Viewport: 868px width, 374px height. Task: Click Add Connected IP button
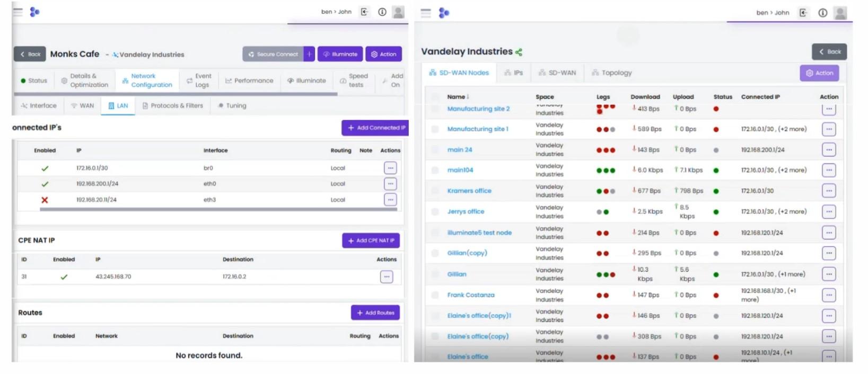tap(375, 128)
